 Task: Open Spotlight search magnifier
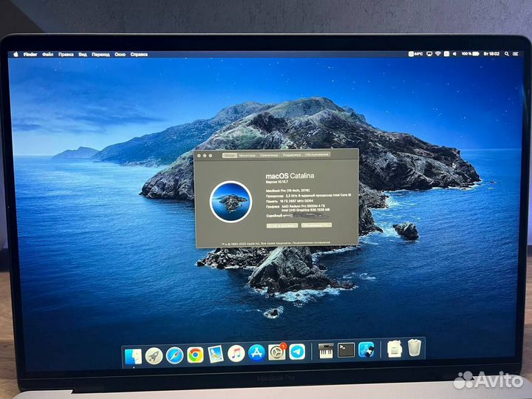[x=507, y=54]
